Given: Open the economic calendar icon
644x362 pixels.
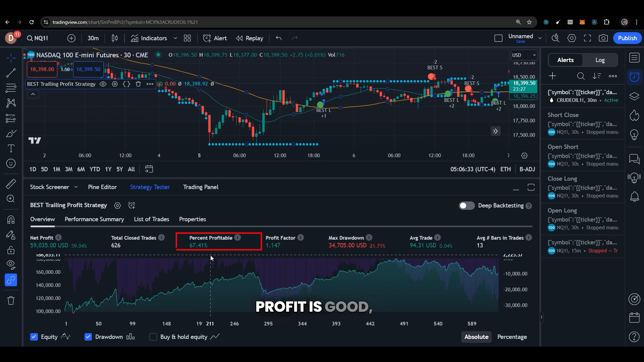Looking at the screenshot, I should [x=634, y=317].
